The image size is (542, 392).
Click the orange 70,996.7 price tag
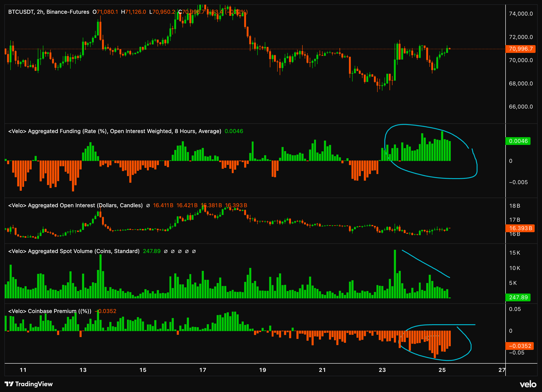[521, 49]
